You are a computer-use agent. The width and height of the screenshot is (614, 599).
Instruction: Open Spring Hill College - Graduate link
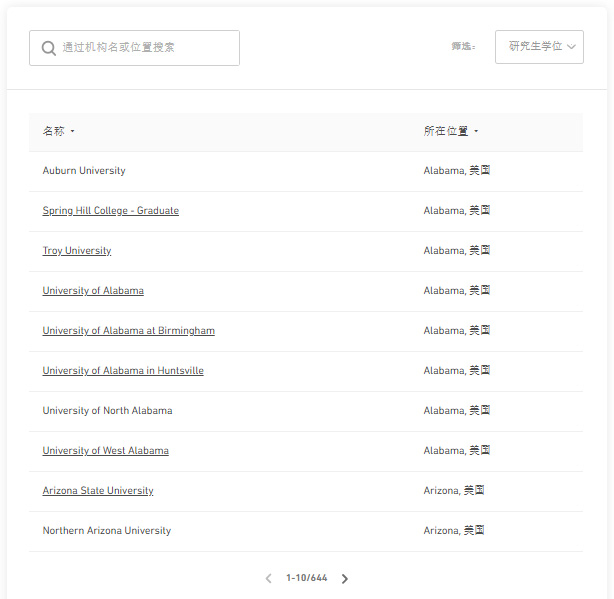[111, 211]
